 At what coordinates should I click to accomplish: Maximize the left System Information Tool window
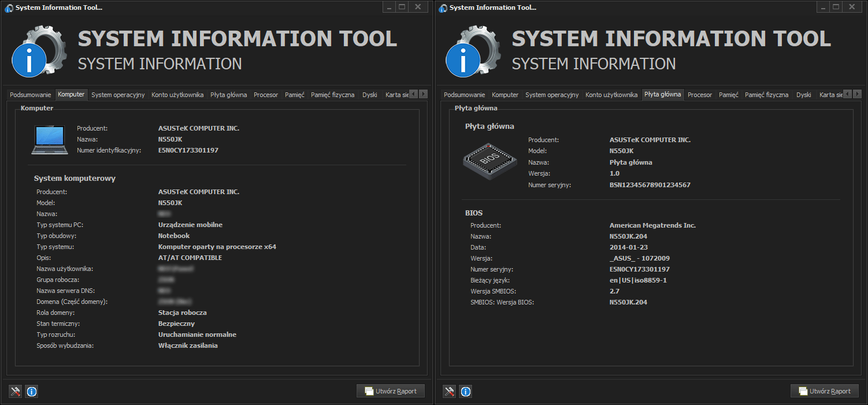tap(402, 6)
